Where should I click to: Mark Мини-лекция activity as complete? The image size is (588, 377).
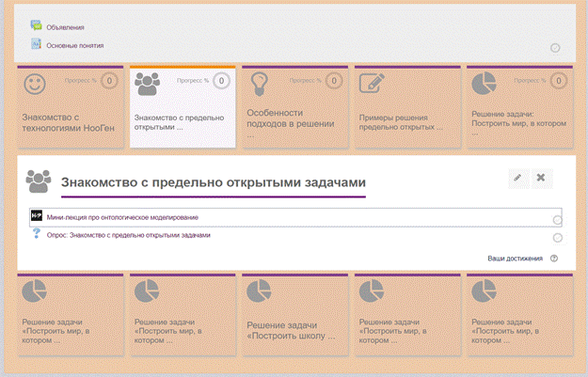click(x=558, y=219)
